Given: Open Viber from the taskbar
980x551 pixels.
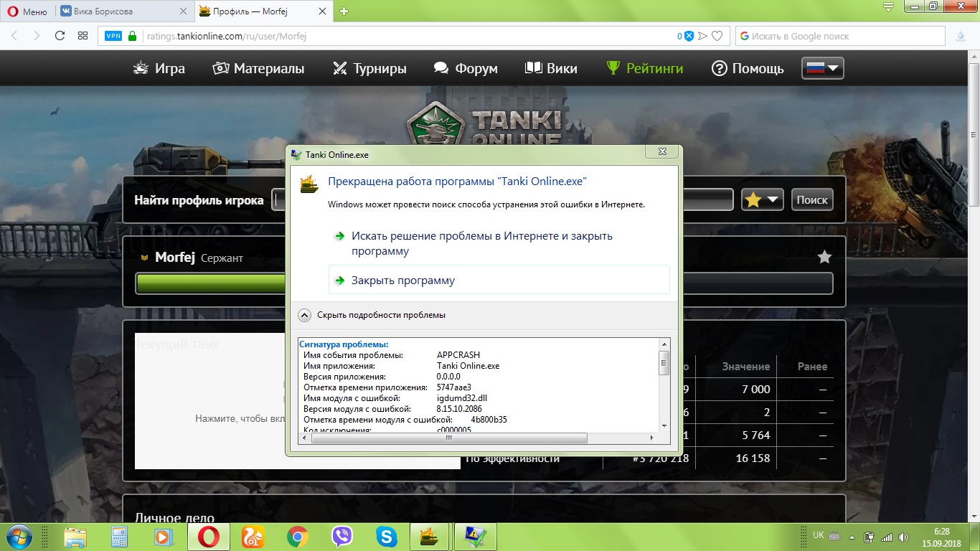Looking at the screenshot, I should [x=341, y=537].
